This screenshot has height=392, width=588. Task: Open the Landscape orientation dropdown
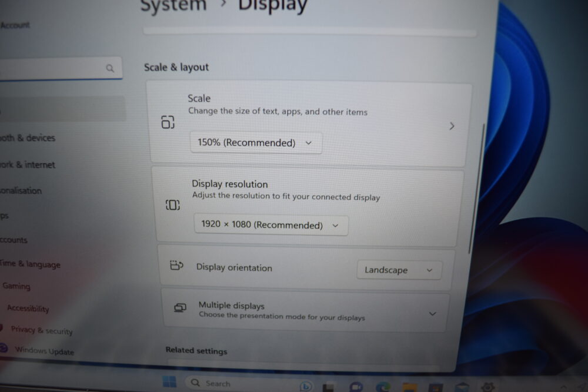pos(399,270)
